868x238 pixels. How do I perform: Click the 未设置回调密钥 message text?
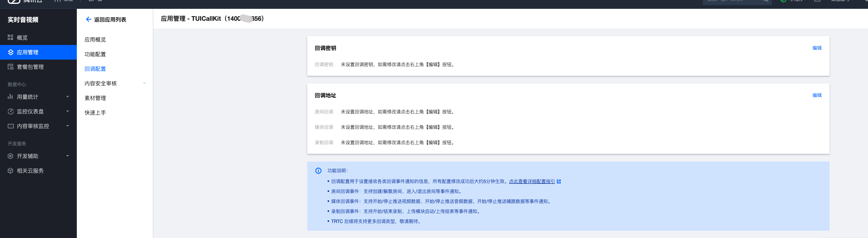click(x=398, y=65)
